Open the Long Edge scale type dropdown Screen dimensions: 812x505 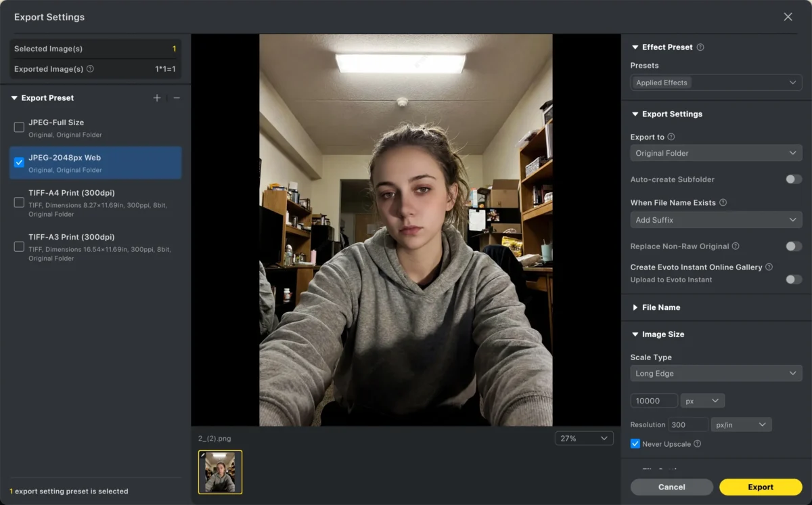coord(716,373)
